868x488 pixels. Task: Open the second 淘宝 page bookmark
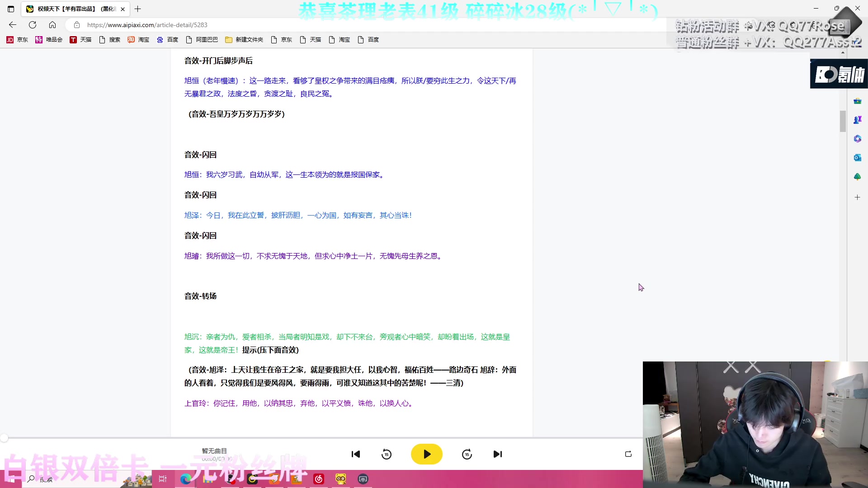pyautogui.click(x=339, y=40)
